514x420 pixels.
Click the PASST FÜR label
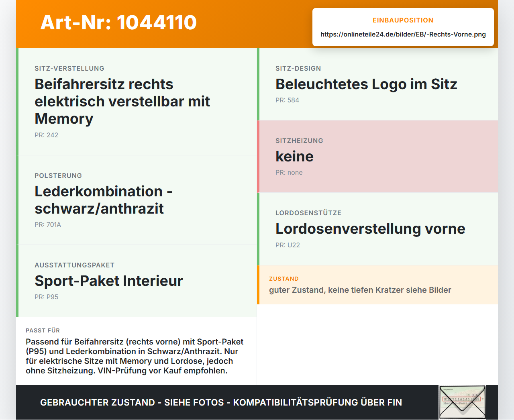43,331
